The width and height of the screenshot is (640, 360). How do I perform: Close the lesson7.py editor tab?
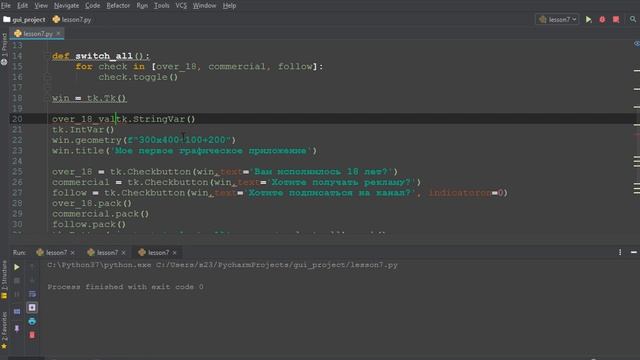[x=58, y=33]
